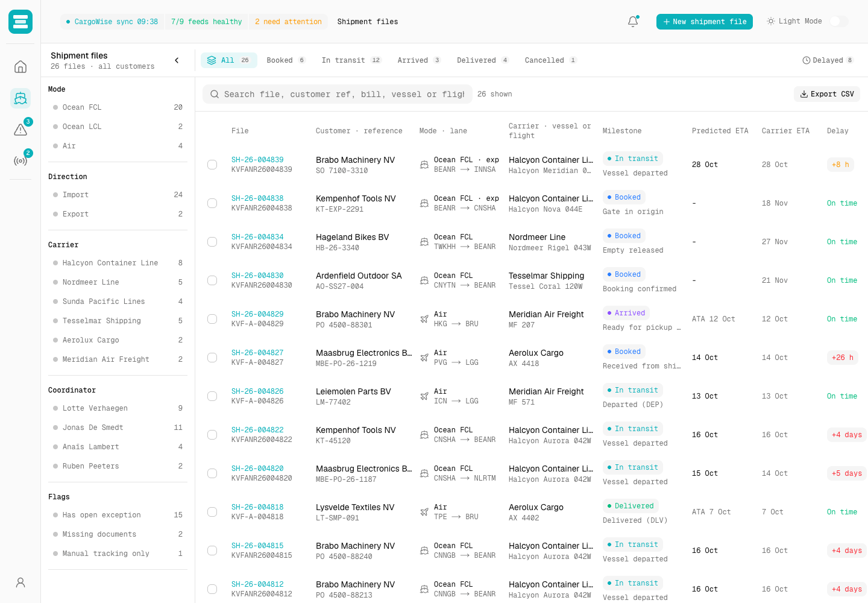Switch to the Delivered tab

(x=482, y=60)
